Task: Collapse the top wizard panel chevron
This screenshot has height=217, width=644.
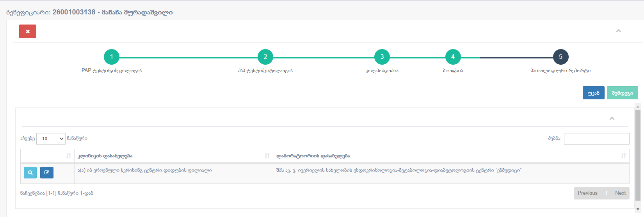Action: 618,31
